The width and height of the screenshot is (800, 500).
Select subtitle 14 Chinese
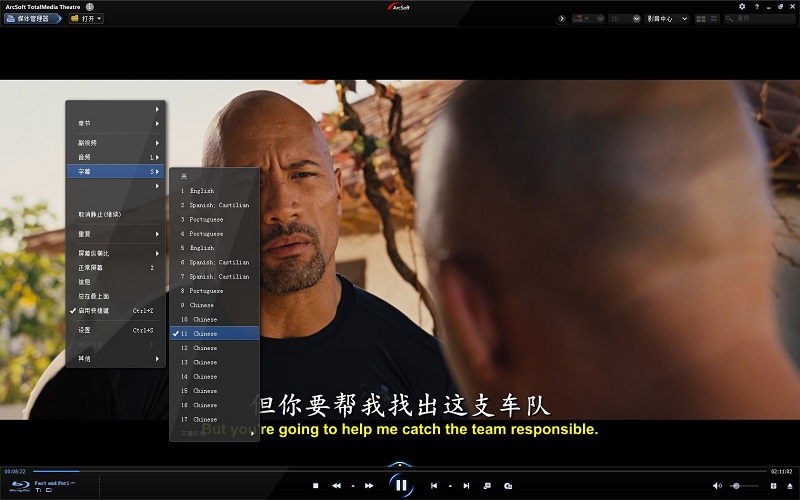(214, 377)
